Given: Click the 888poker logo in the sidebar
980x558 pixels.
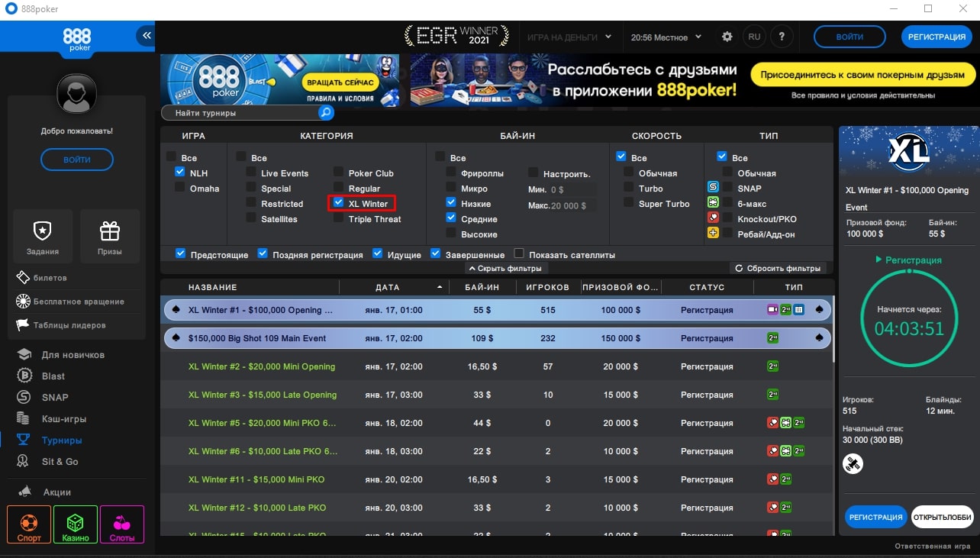Looking at the screenshot, I should [76, 40].
